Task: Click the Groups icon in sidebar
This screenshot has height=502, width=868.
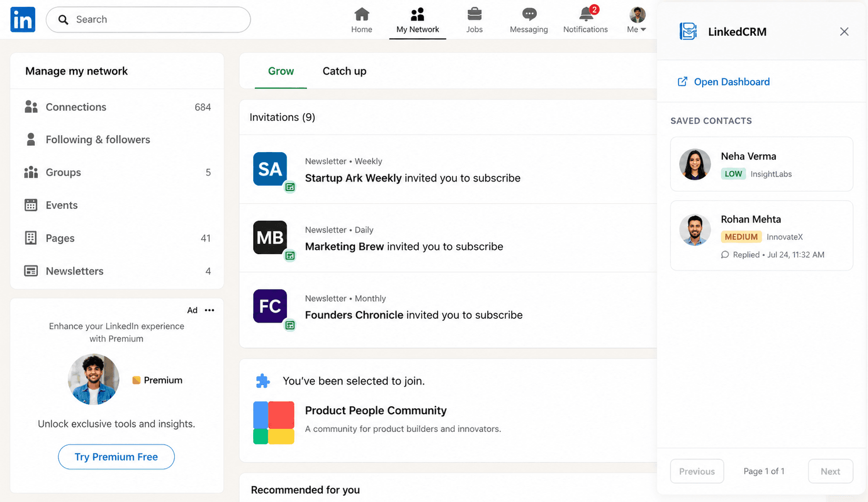Action: point(31,172)
